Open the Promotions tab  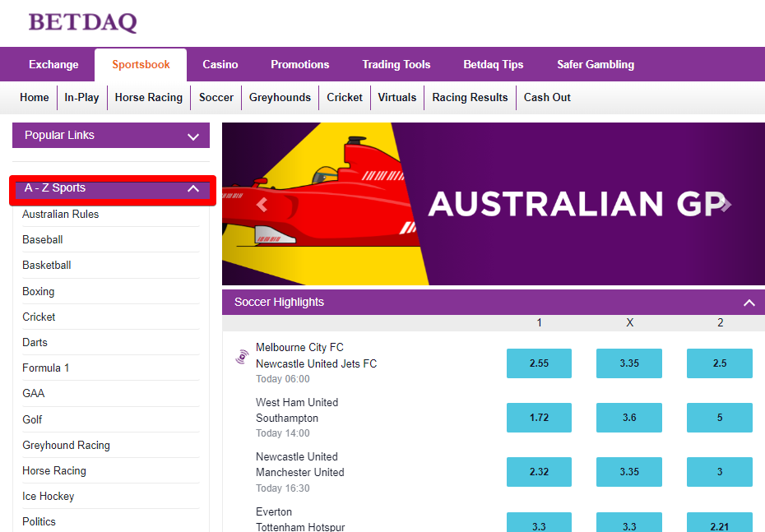tap(300, 64)
